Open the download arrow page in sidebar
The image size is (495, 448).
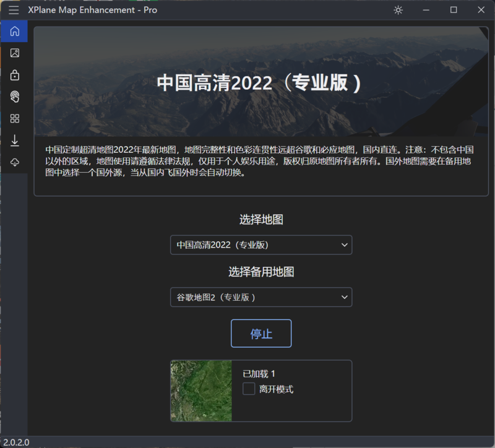pos(14,140)
